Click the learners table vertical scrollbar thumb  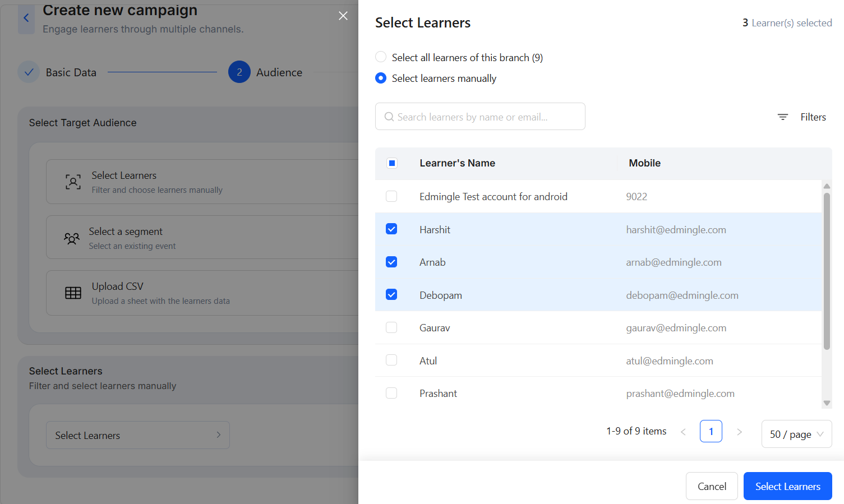pos(827,271)
